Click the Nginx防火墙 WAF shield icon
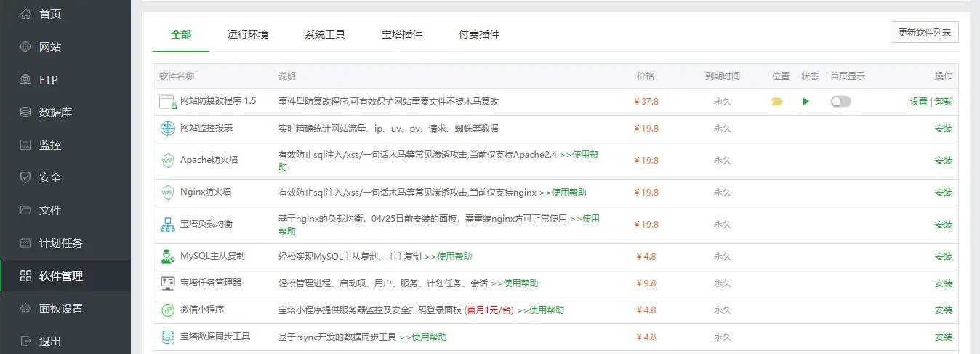Viewport: 980px width, 354px height. (x=168, y=193)
